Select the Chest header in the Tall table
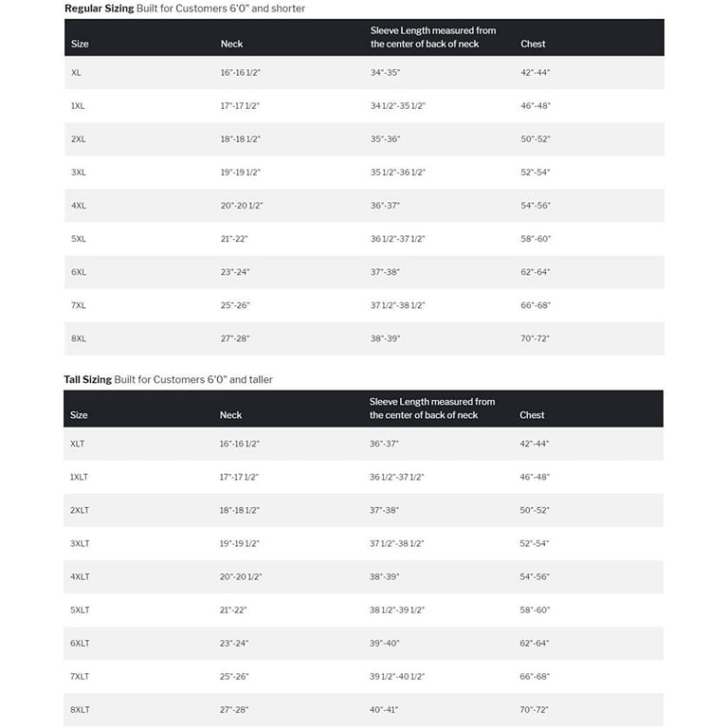728x728 pixels. point(532,415)
